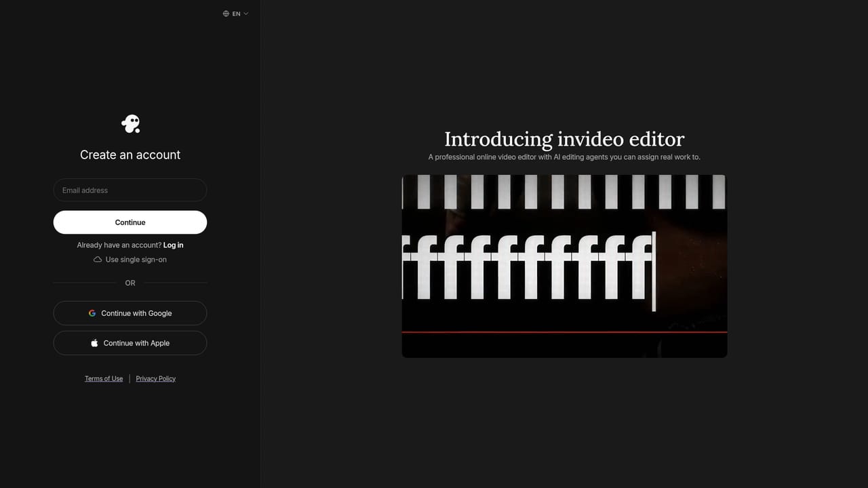Screen dimensions: 868x488
Task: Sign up using Continue with Google
Action: (130, 313)
